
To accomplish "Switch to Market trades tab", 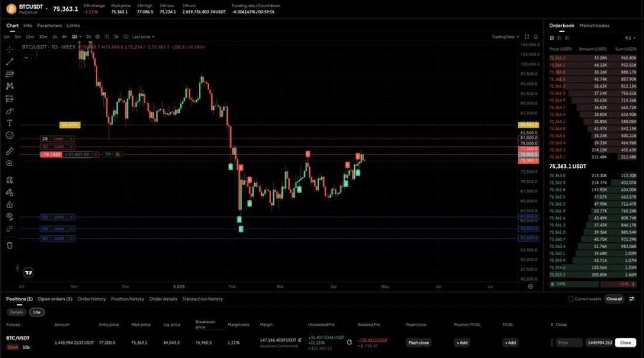I will 594,26.
